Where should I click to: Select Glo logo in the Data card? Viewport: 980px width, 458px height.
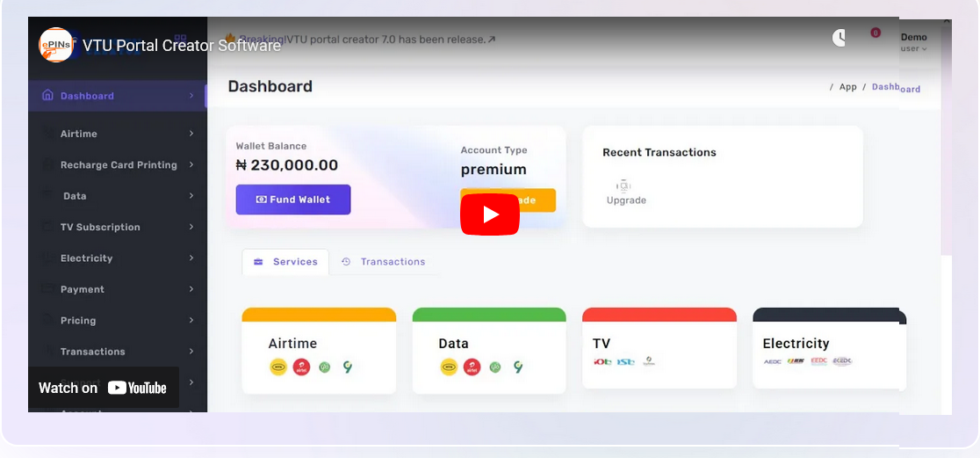[x=495, y=367]
